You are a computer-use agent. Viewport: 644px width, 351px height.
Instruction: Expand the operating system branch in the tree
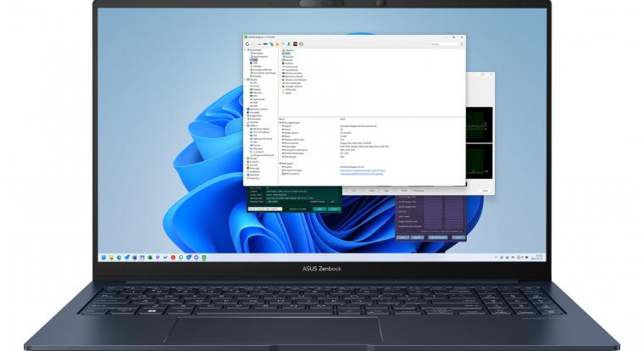point(245,109)
